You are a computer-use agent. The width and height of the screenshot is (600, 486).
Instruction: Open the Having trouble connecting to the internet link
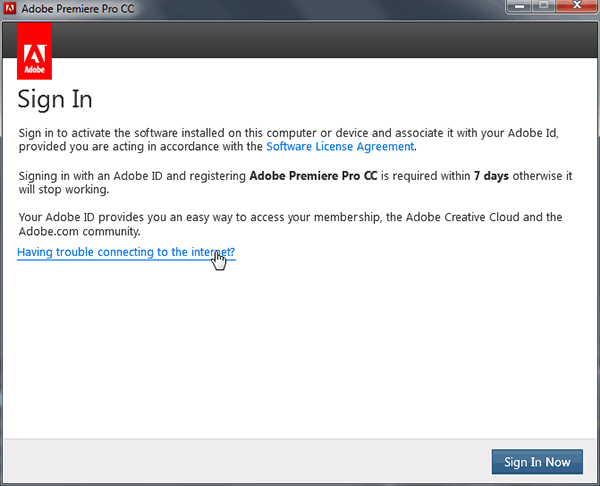[x=126, y=252]
